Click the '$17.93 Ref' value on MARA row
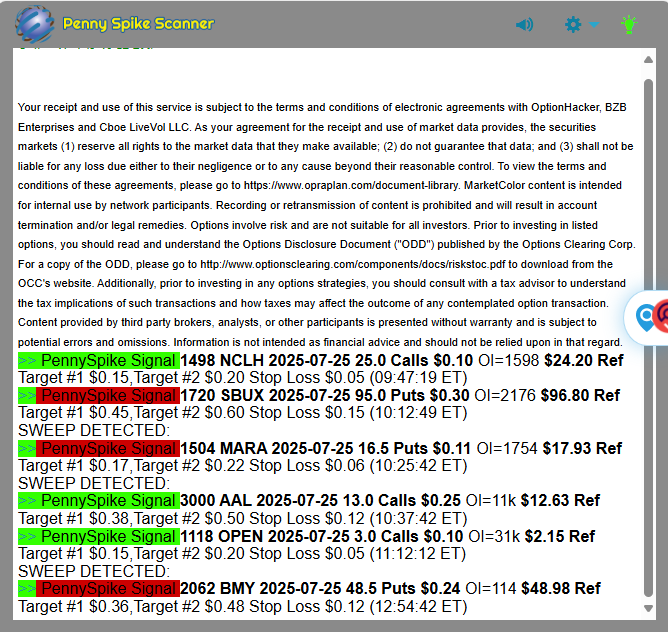This screenshot has height=632, width=668. click(582, 448)
